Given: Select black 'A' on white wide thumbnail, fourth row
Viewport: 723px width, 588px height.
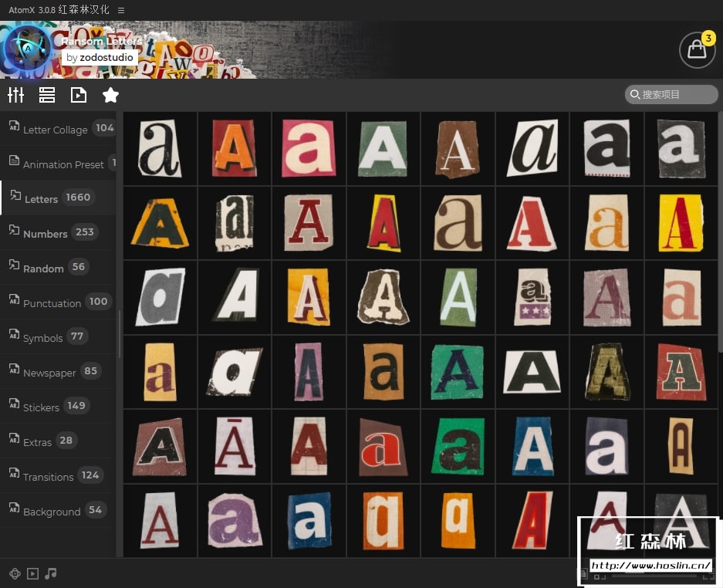Looking at the screenshot, I should coord(532,372).
